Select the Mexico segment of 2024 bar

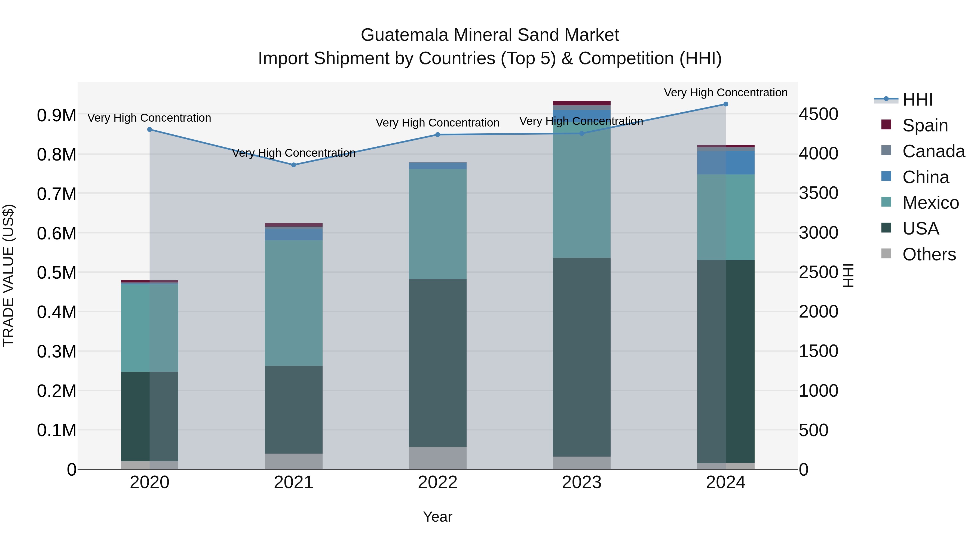point(726,217)
